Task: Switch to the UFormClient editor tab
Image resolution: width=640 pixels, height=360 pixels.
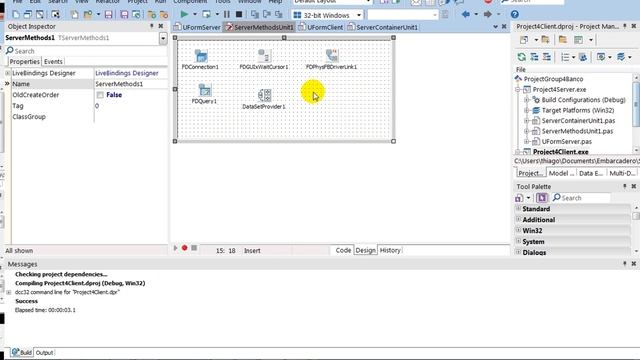Action: coord(321,27)
